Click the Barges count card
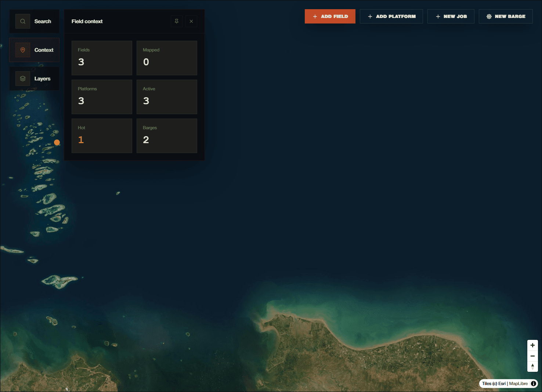The image size is (542, 392). [x=167, y=135]
